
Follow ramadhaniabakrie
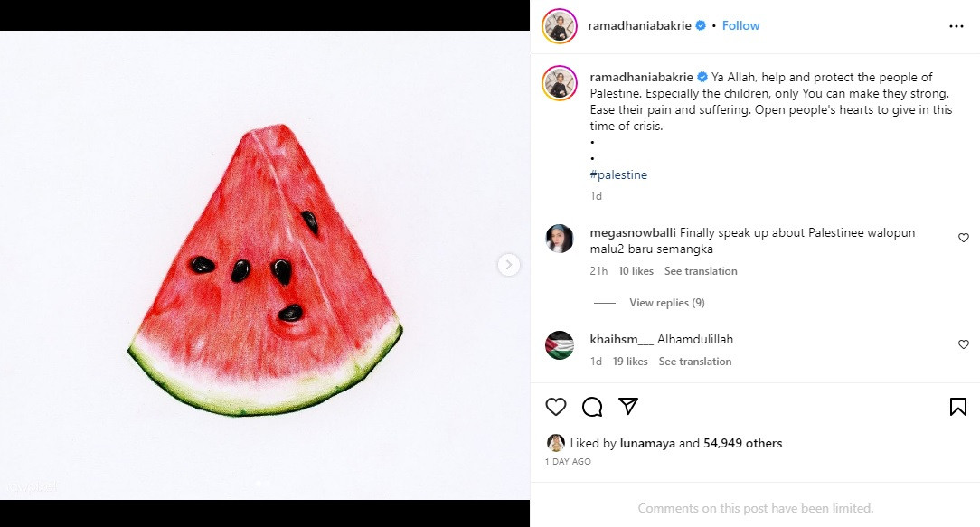tap(740, 25)
